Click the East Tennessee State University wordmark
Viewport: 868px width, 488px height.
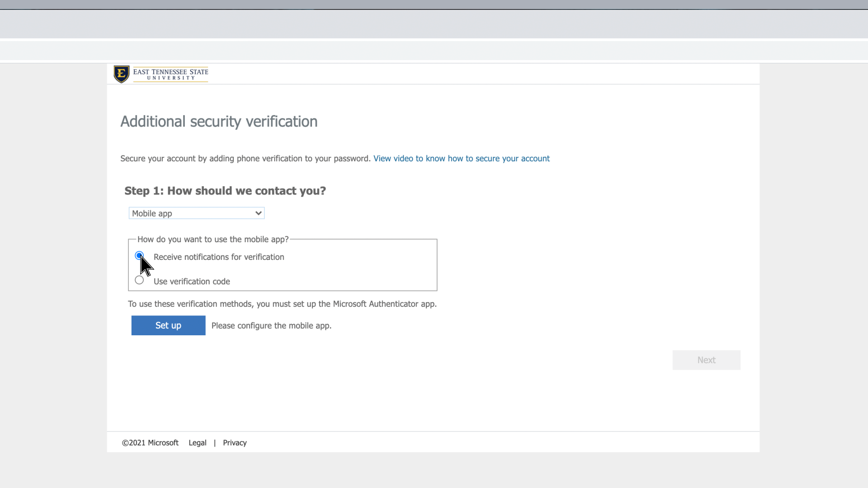pos(170,74)
